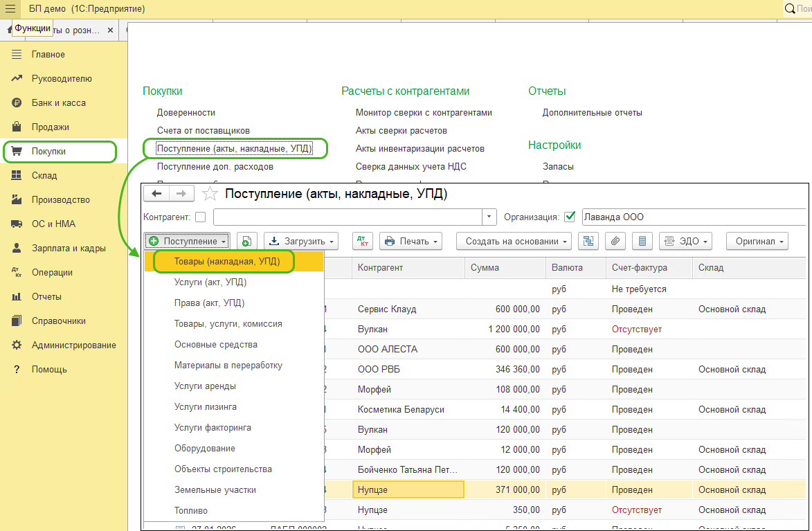Open the Контрагент field dropdown arrow
The image size is (812, 531).
click(489, 217)
